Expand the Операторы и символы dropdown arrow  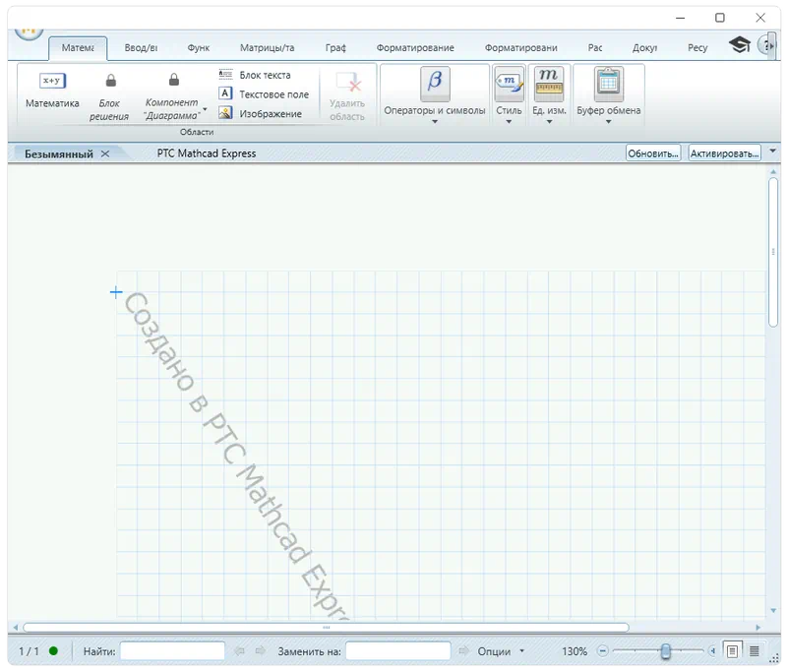click(x=435, y=122)
